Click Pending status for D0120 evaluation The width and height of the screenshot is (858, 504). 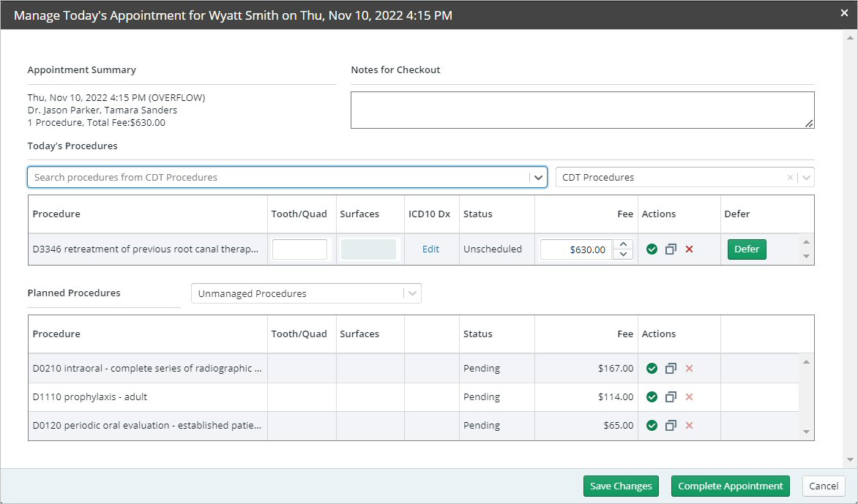pos(482,425)
